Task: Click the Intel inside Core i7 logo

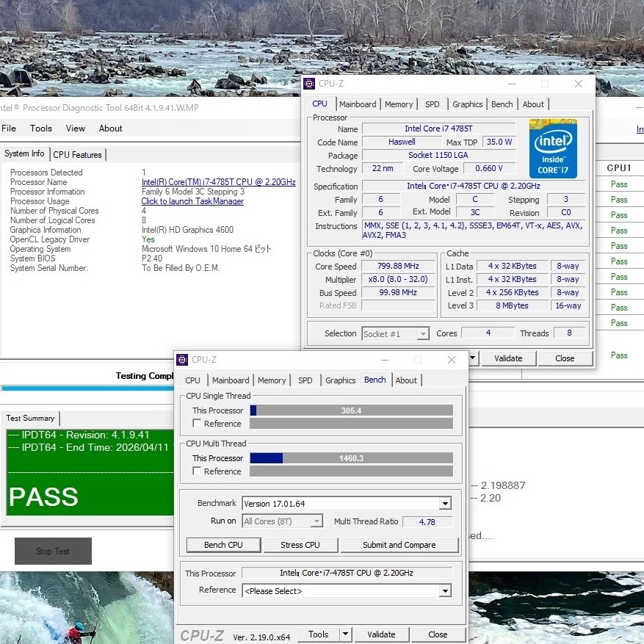Action: pos(553,148)
